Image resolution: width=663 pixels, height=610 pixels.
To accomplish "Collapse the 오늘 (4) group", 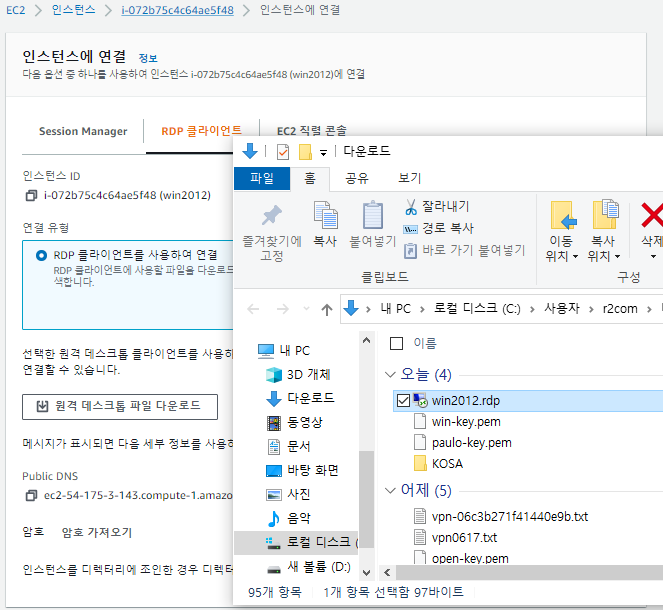I will (390, 375).
